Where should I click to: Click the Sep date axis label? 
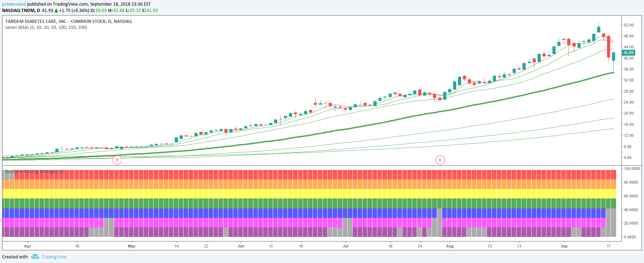click(564, 246)
